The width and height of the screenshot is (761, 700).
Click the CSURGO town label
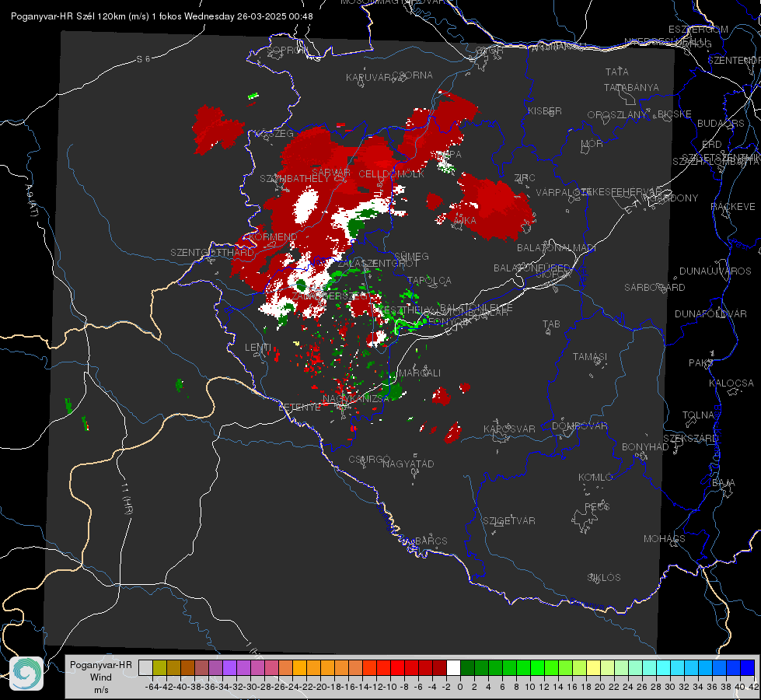click(369, 460)
